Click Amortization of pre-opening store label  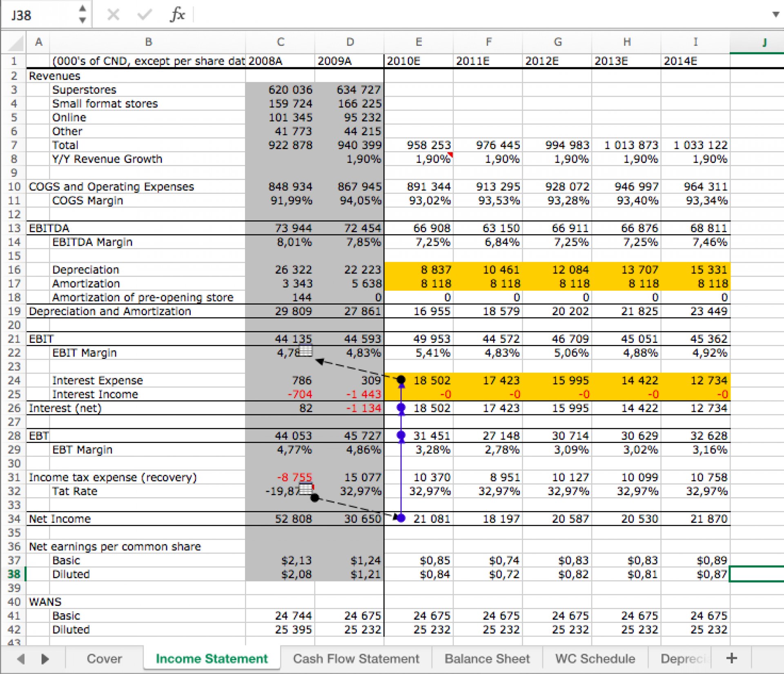click(x=143, y=298)
